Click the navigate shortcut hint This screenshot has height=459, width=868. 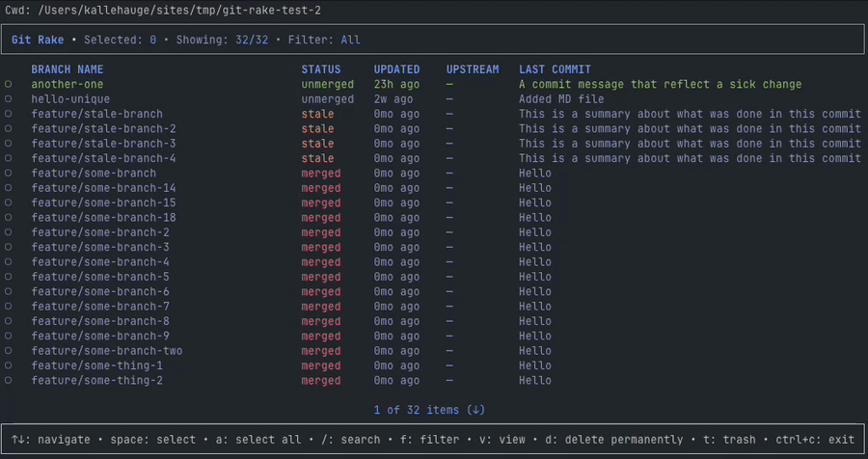click(51, 440)
